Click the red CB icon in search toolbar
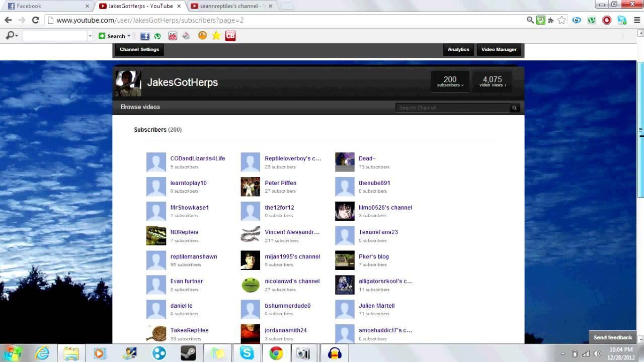644x362 pixels. click(230, 36)
